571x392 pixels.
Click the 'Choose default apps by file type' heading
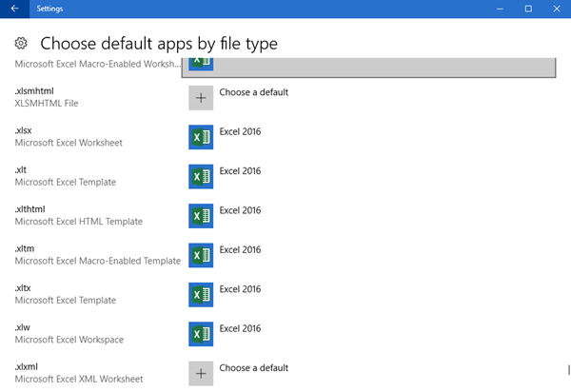[x=159, y=44]
